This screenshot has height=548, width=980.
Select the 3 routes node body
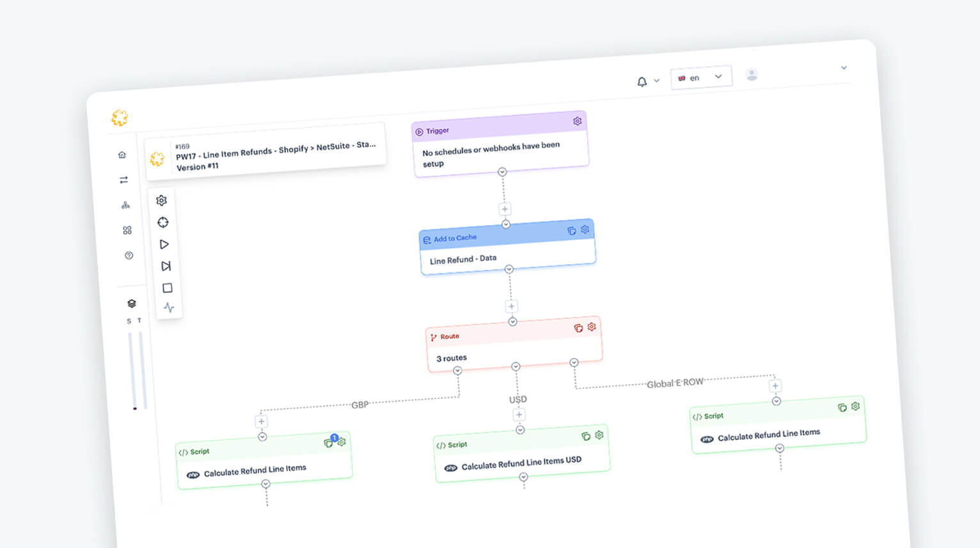(515, 354)
